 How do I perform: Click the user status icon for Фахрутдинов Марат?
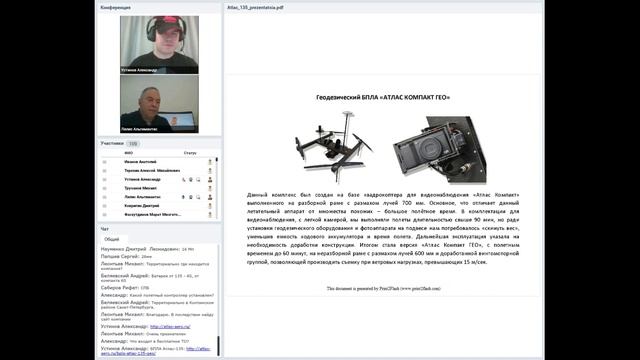pyautogui.click(x=210, y=215)
